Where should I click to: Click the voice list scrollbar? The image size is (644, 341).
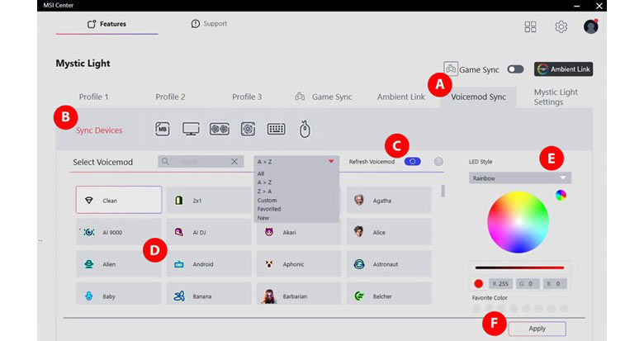click(443, 191)
